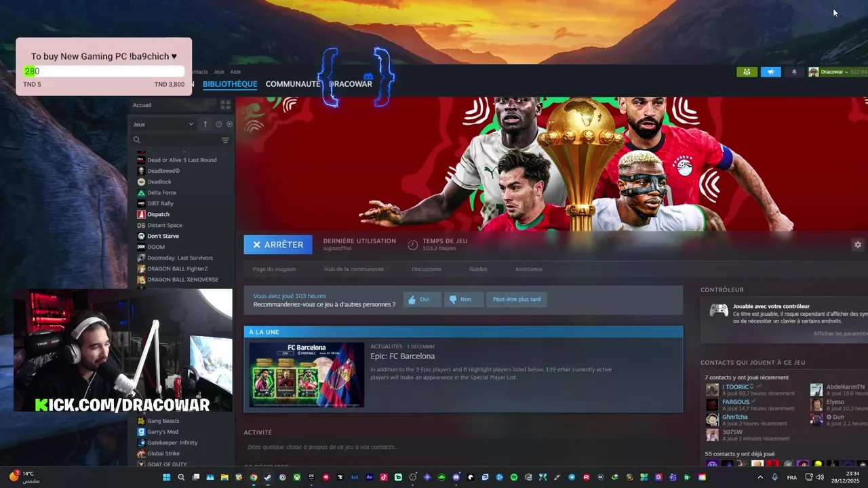Open the DRACOWAR profile tab
The image size is (868, 488).
[x=351, y=84]
